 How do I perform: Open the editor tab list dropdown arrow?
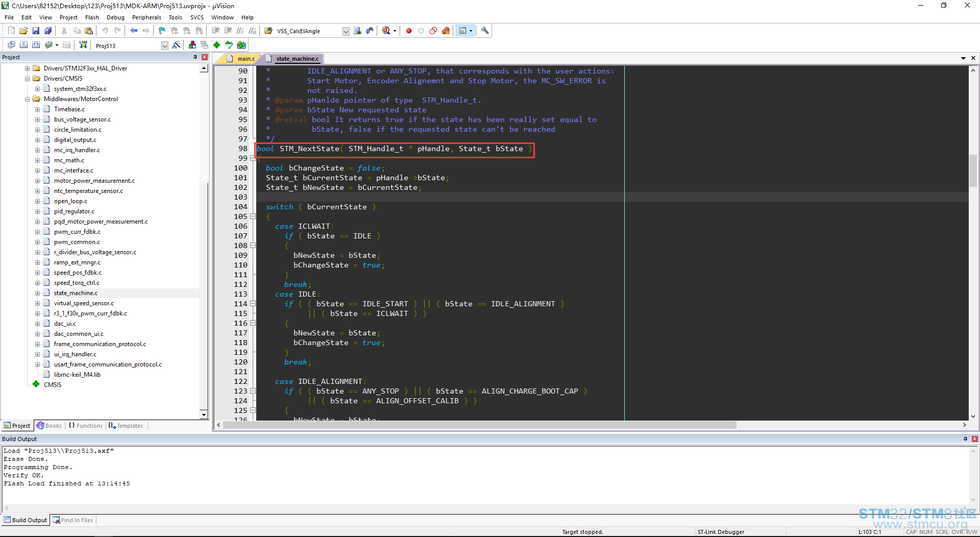tap(963, 58)
